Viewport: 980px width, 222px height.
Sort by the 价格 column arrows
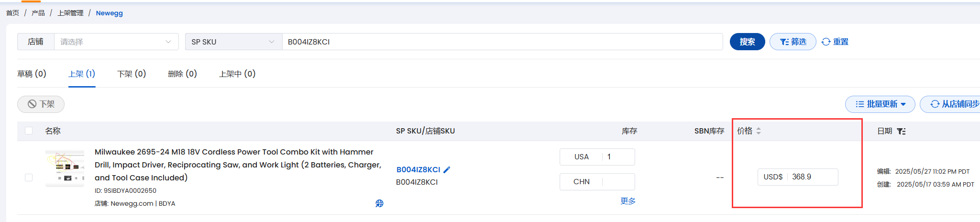pos(759,131)
